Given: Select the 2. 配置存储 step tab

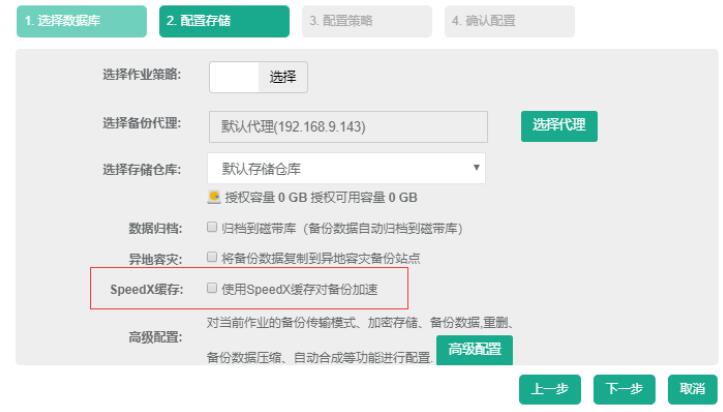Looking at the screenshot, I should tap(223, 22).
